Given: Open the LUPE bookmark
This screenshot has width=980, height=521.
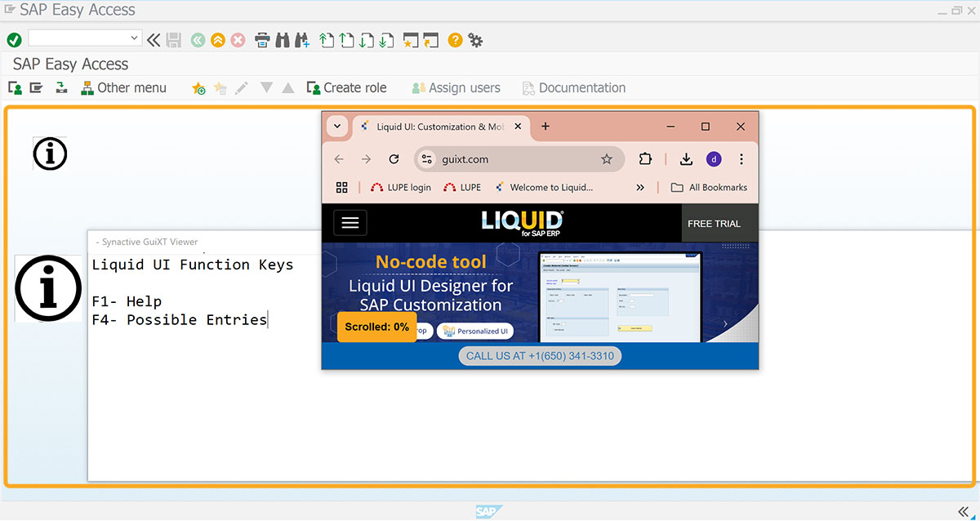Looking at the screenshot, I should 462,187.
